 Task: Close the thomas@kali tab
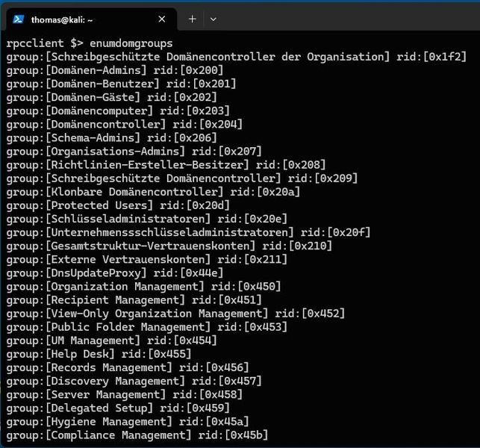coord(162,19)
